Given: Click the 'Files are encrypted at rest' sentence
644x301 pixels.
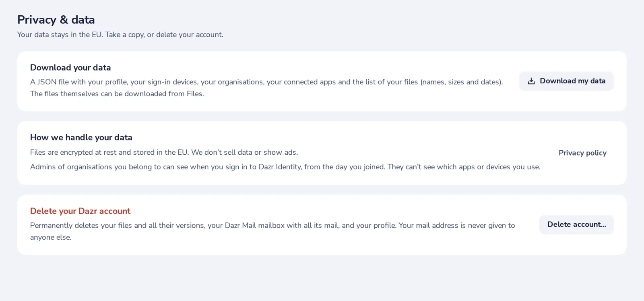Looking at the screenshot, I should [x=164, y=152].
